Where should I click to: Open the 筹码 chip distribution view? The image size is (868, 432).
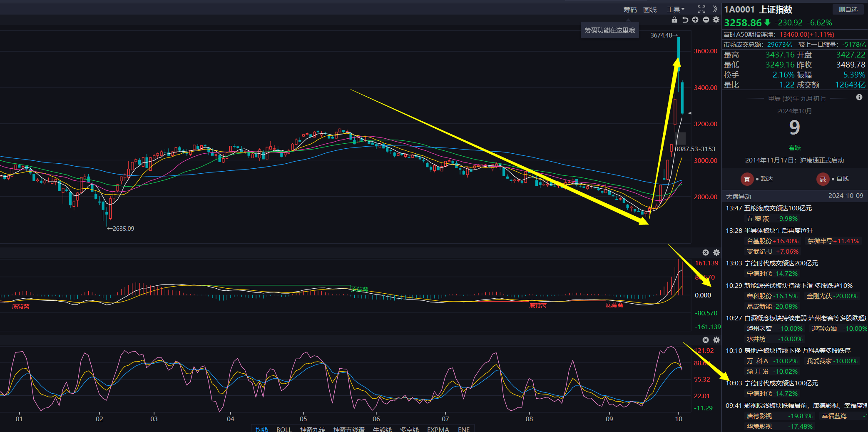630,10
